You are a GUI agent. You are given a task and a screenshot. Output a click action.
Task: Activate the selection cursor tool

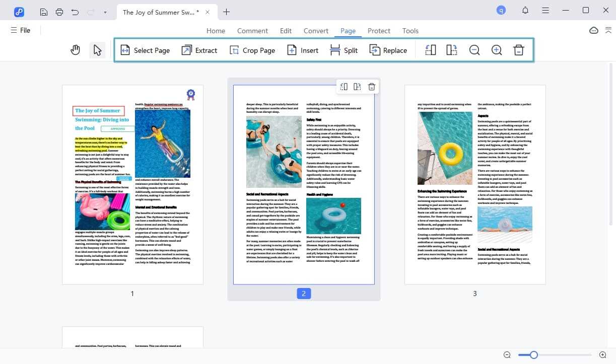98,50
